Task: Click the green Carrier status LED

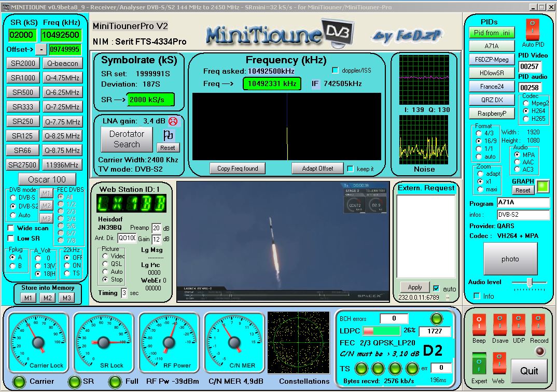Action: [19, 382]
